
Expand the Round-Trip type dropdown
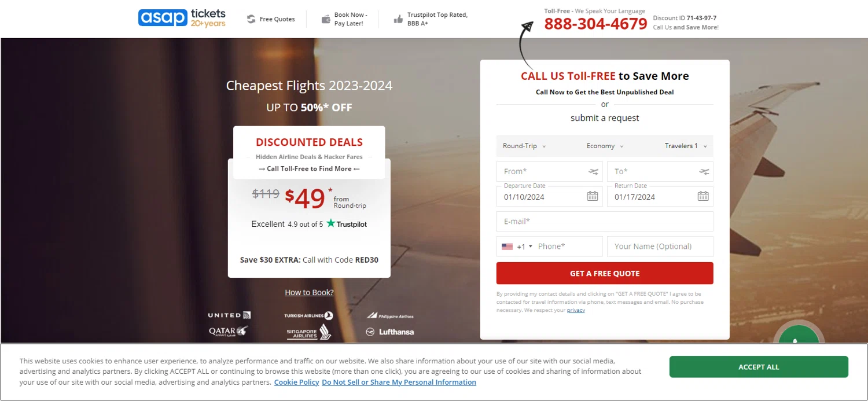(524, 146)
